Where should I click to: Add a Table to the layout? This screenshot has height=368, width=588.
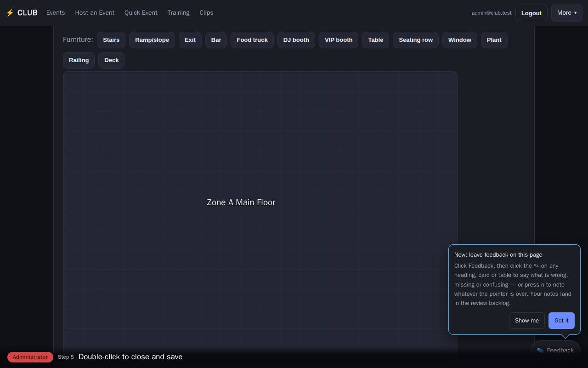375,40
